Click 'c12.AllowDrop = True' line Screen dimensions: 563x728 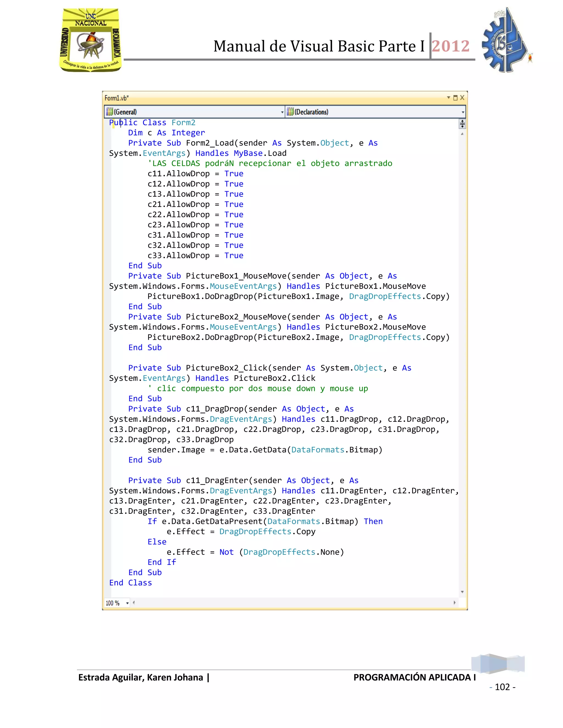195,184
